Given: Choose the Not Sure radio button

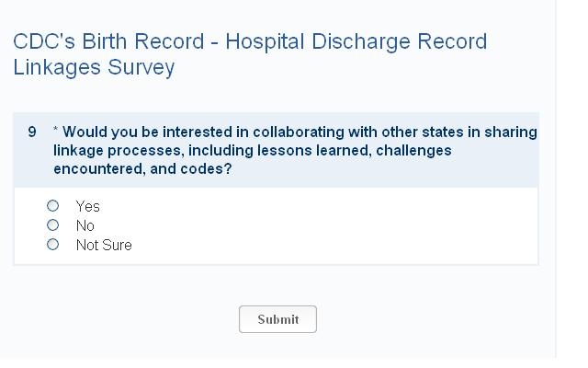Looking at the screenshot, I should [x=52, y=245].
